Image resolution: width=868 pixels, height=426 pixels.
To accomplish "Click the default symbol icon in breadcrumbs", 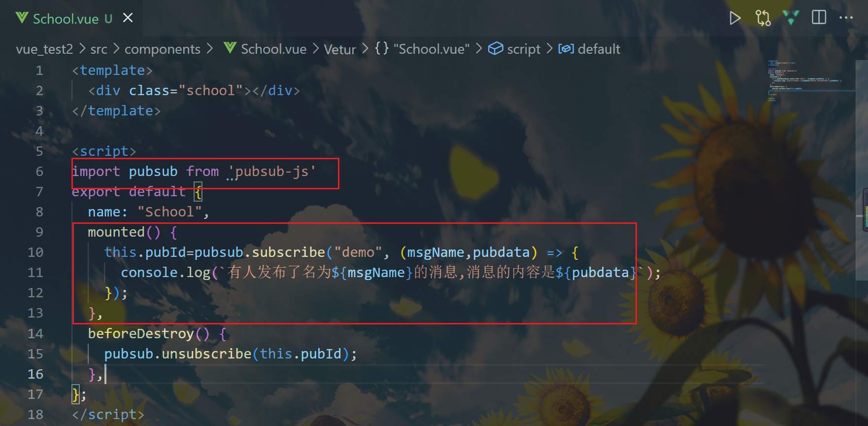I will (x=566, y=49).
